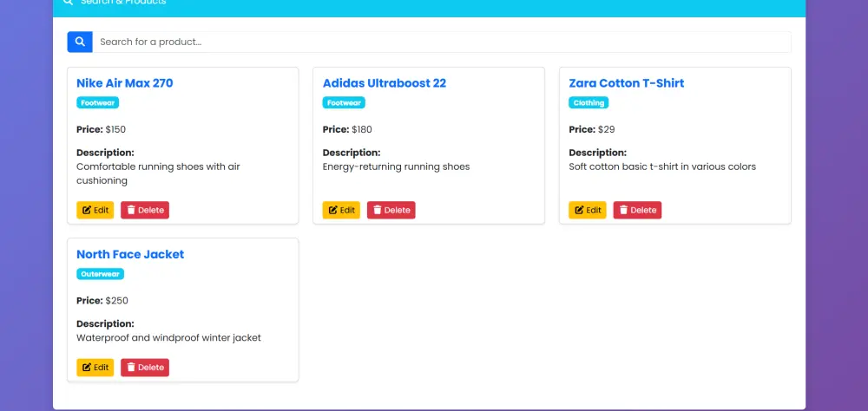Edit the Zara Cotton T-Shirt product

(x=587, y=210)
